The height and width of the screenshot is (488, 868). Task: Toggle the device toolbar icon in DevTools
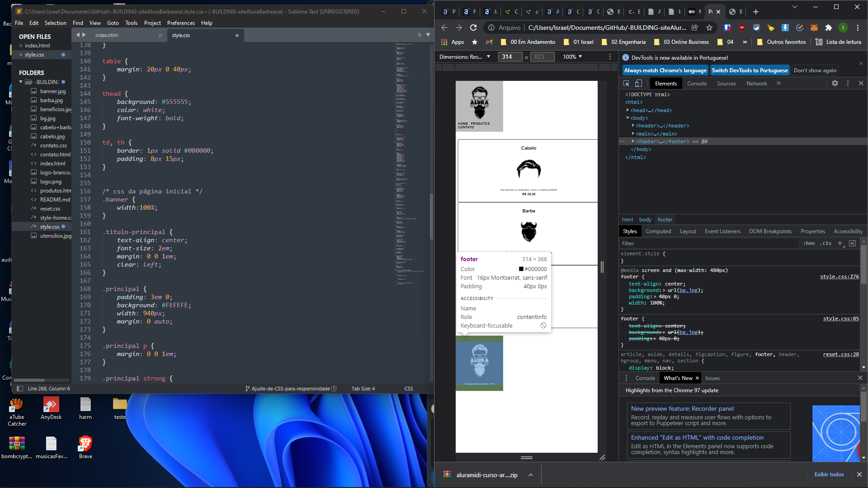[x=638, y=84]
